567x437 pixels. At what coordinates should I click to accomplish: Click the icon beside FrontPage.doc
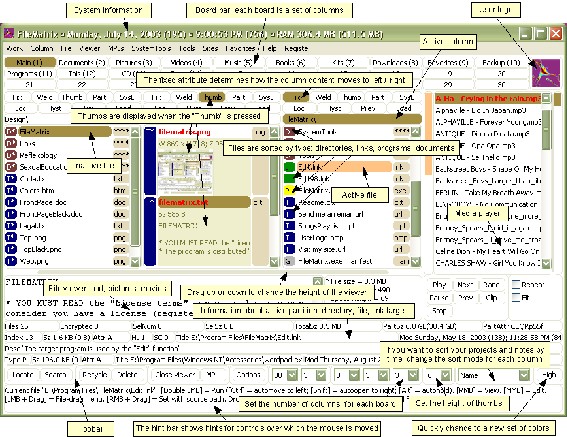pos(11,202)
